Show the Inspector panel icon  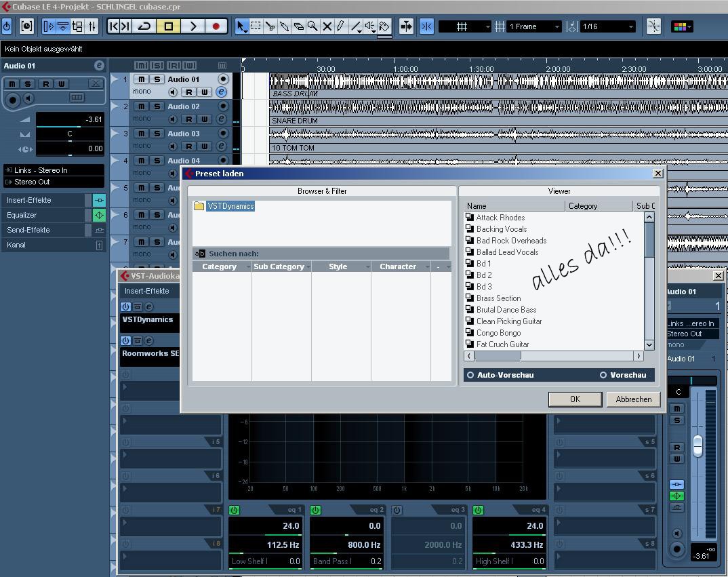[x=48, y=26]
